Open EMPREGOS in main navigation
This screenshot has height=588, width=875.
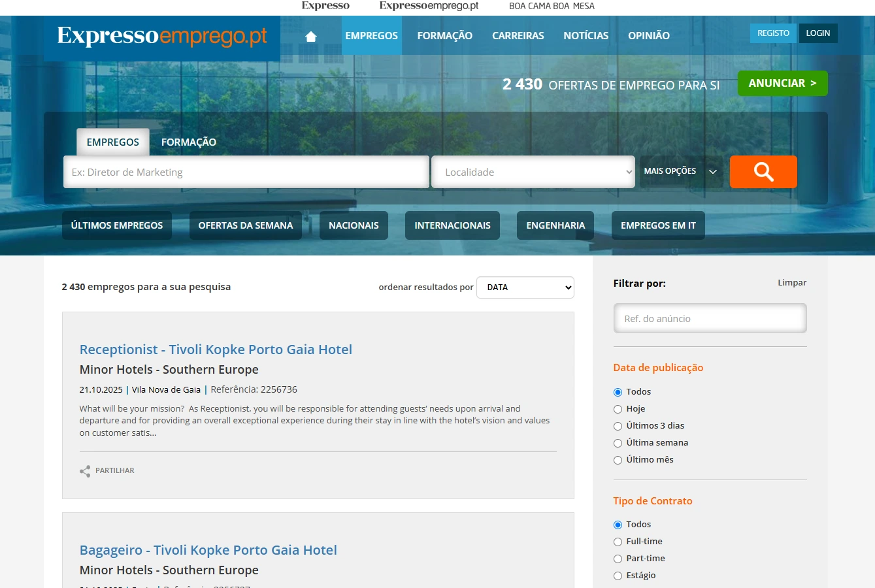[371, 35]
